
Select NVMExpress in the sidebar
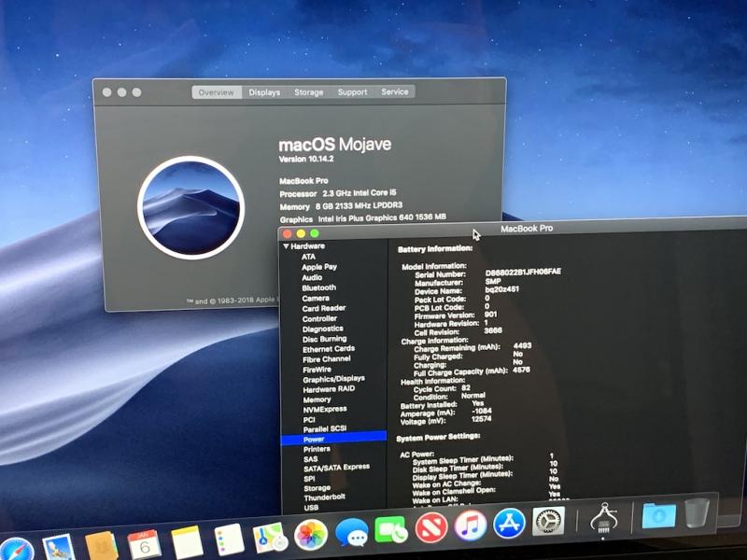click(x=325, y=410)
